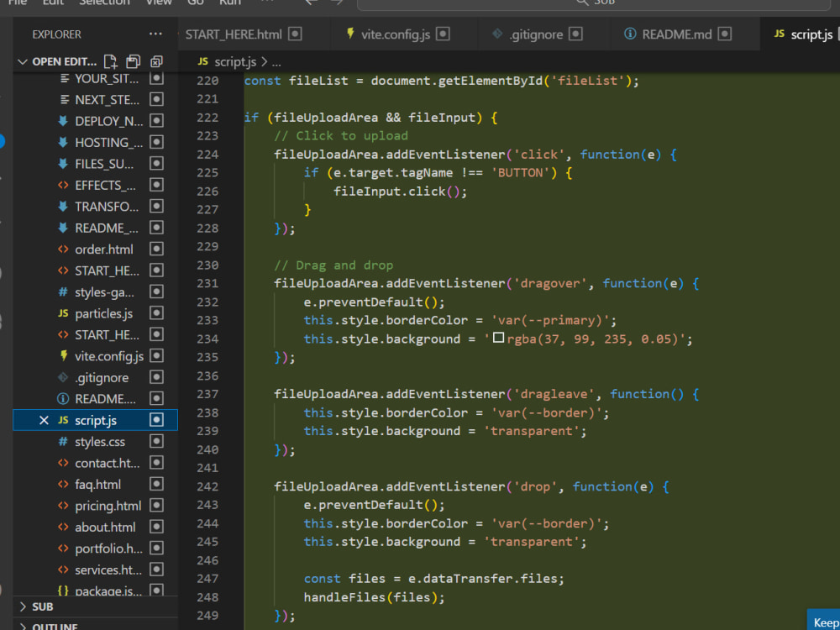
Task: Click script.js in the breadcrumb path
Action: pyautogui.click(x=235, y=61)
